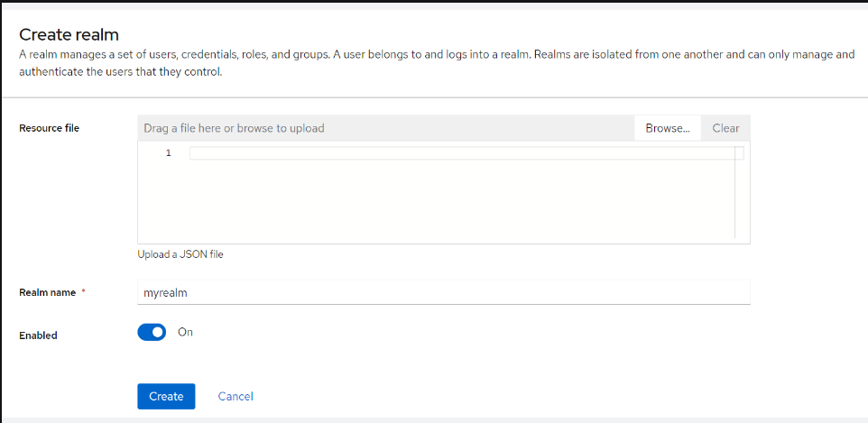This screenshot has height=423, width=868.
Task: Focus the first line of the JSON editor
Action: [x=460, y=153]
